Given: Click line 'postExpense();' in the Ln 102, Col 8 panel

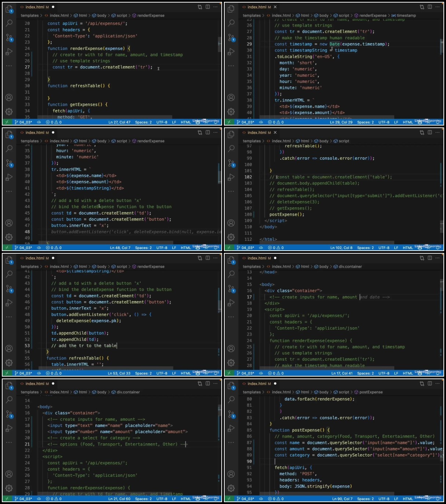Looking at the screenshot, I should click(287, 214).
